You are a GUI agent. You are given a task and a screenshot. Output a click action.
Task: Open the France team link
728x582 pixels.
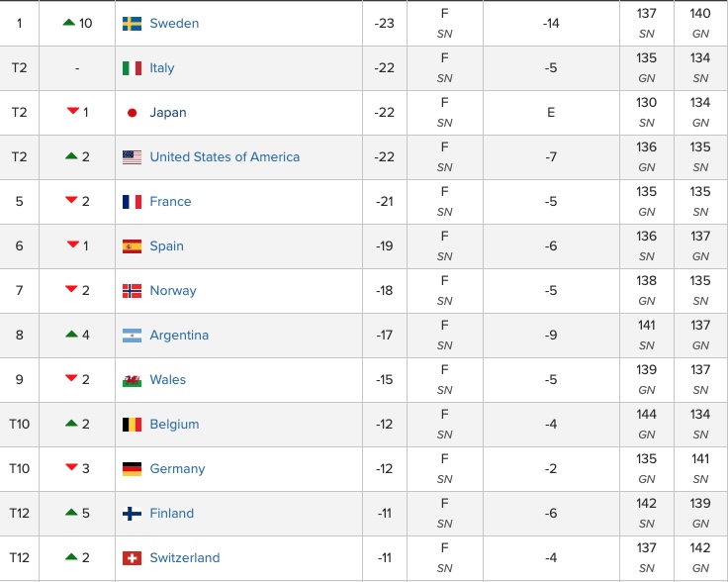170,202
